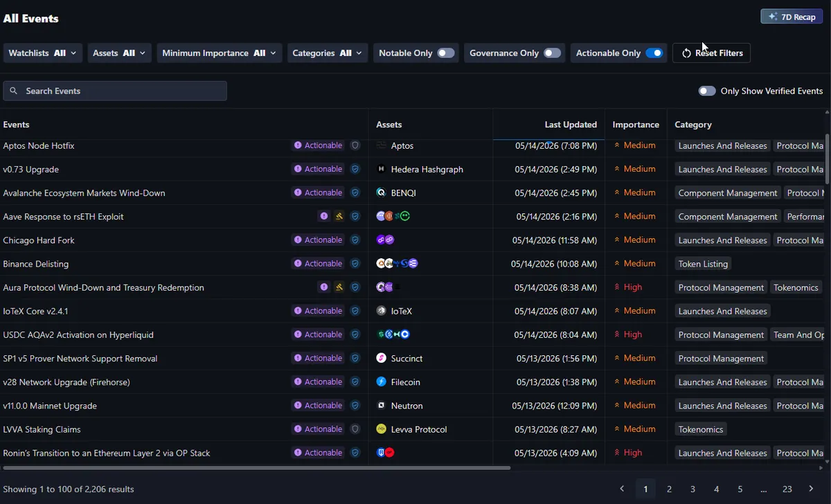Click the verified shield for Chicago Hard Fork
The height and width of the screenshot is (504, 831).
(355, 240)
